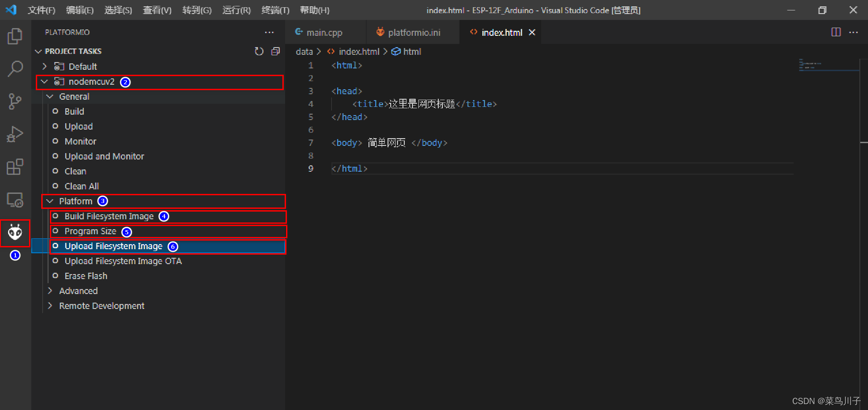
Task: Click the VS Code logo icon
Action: [x=11, y=10]
